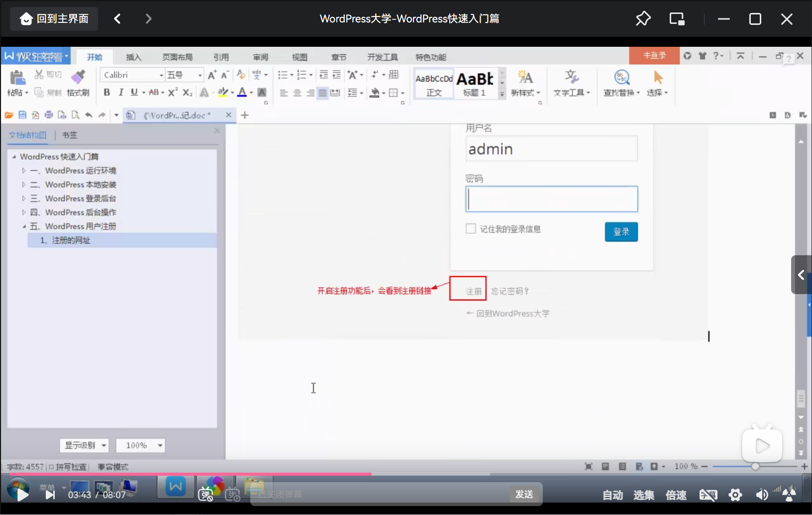The height and width of the screenshot is (515, 812).
Task: Toggle bold formatting
Action: [107, 92]
